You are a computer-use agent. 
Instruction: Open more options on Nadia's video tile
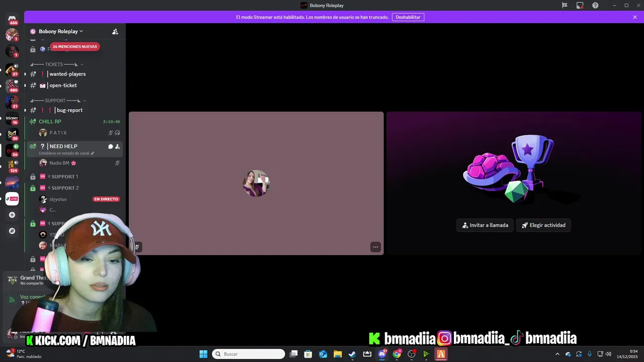coord(375,247)
